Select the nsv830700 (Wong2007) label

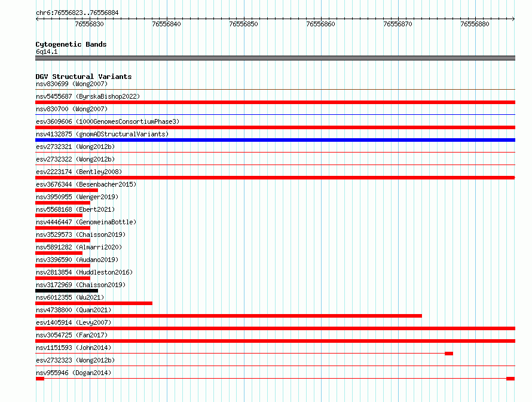pos(72,109)
